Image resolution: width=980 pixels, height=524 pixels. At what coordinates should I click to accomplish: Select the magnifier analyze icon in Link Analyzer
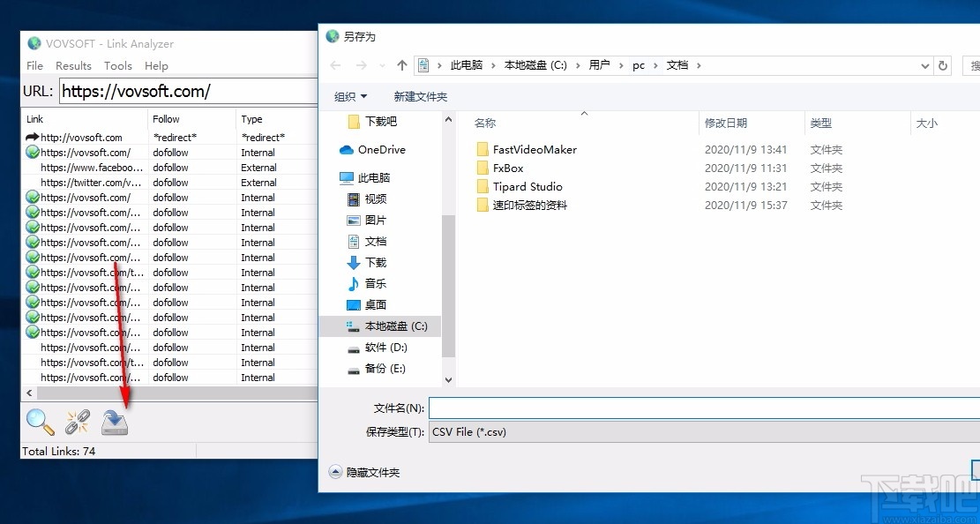coord(40,423)
